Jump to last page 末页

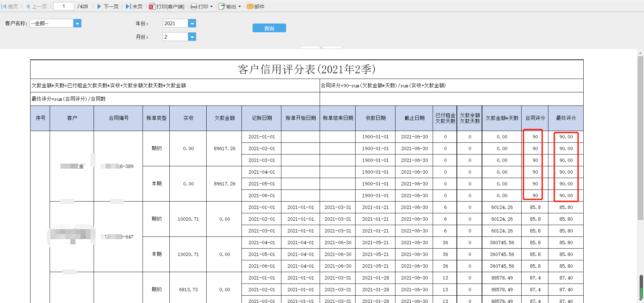coord(134,6)
